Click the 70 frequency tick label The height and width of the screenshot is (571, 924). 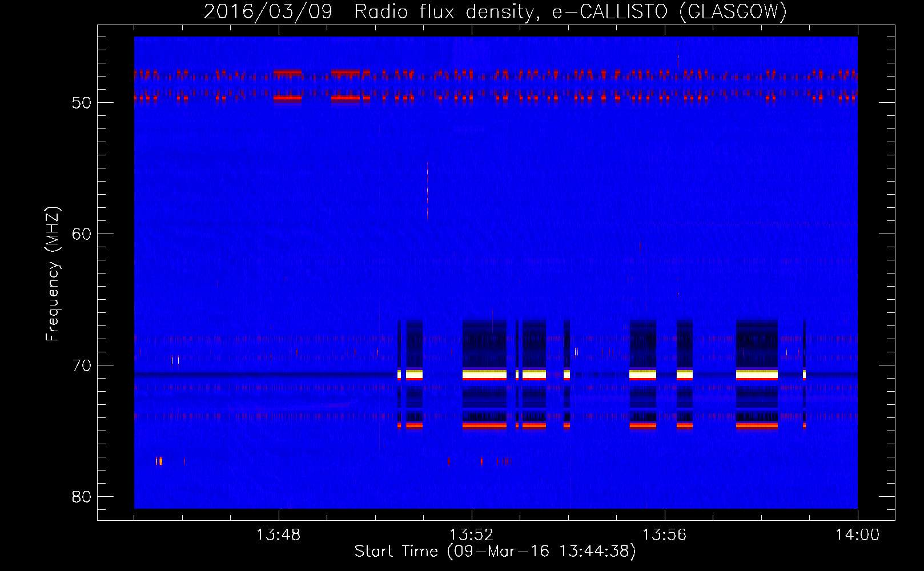[x=82, y=365]
